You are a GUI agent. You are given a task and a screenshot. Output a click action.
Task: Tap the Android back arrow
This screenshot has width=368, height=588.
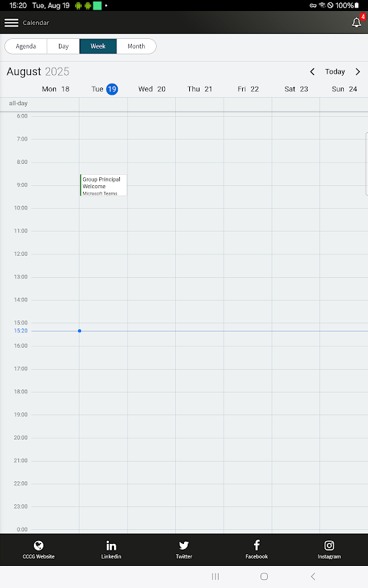pyautogui.click(x=313, y=576)
